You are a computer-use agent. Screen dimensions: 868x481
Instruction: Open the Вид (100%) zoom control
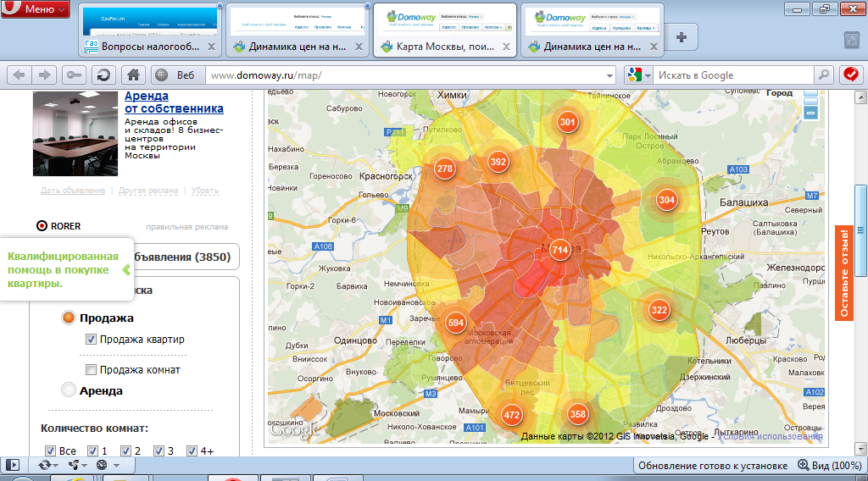829,466
